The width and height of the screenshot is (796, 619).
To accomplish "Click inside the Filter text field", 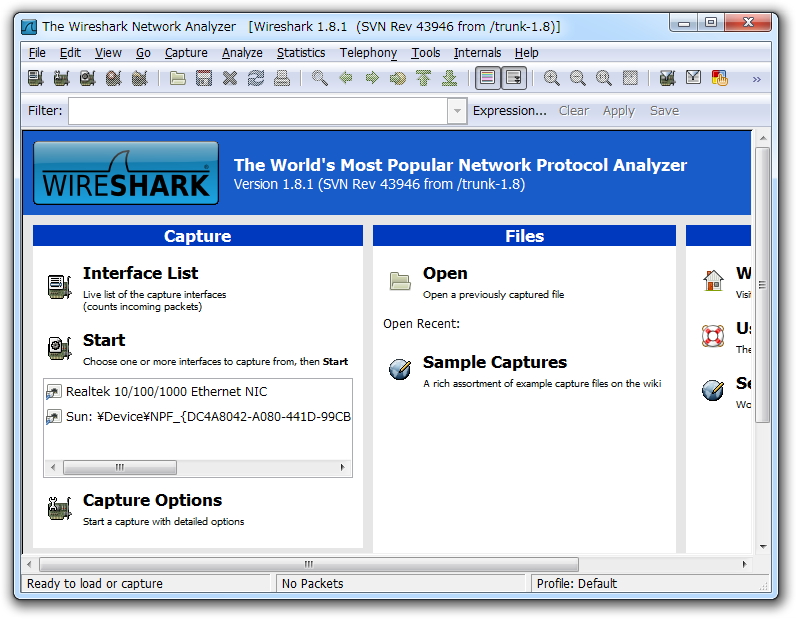I will (x=258, y=111).
